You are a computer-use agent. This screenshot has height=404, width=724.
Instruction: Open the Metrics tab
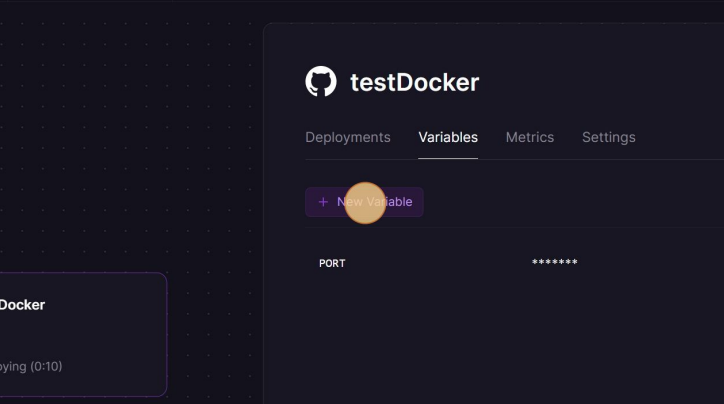530,137
